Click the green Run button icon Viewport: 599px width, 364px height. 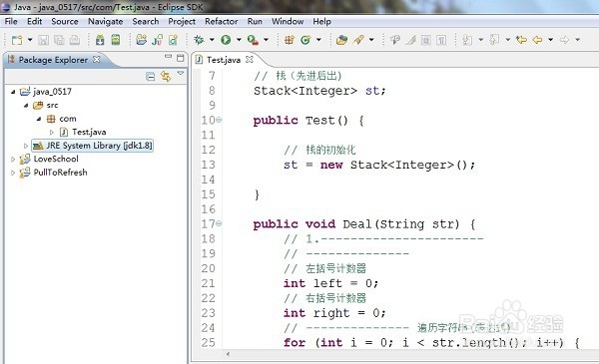[226, 40]
